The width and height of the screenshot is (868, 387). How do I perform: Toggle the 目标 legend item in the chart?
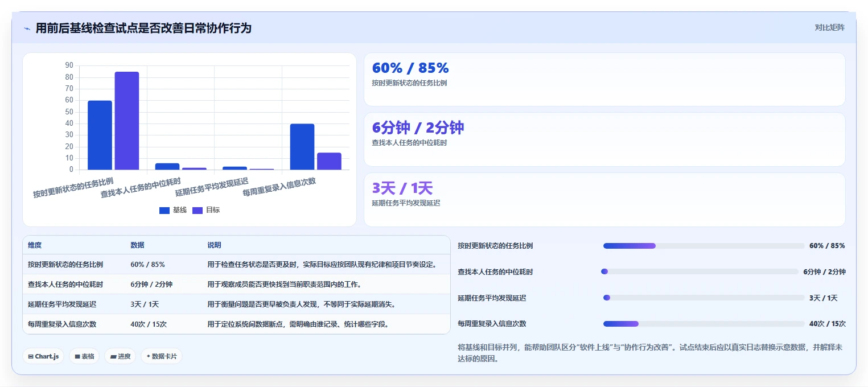[x=206, y=210]
